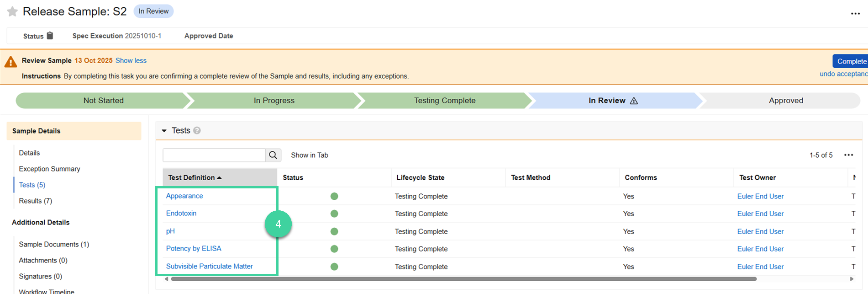
Task: Open Euler End User in the pH row
Action: [760, 231]
